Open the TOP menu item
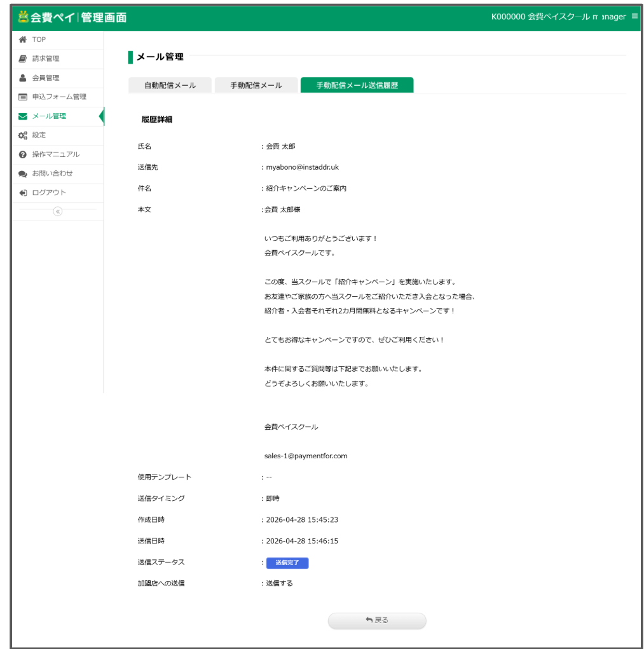 pos(57,39)
